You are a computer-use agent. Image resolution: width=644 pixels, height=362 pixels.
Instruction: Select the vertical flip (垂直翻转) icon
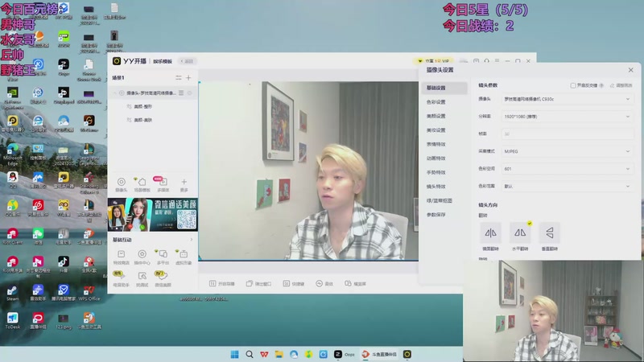(x=550, y=233)
